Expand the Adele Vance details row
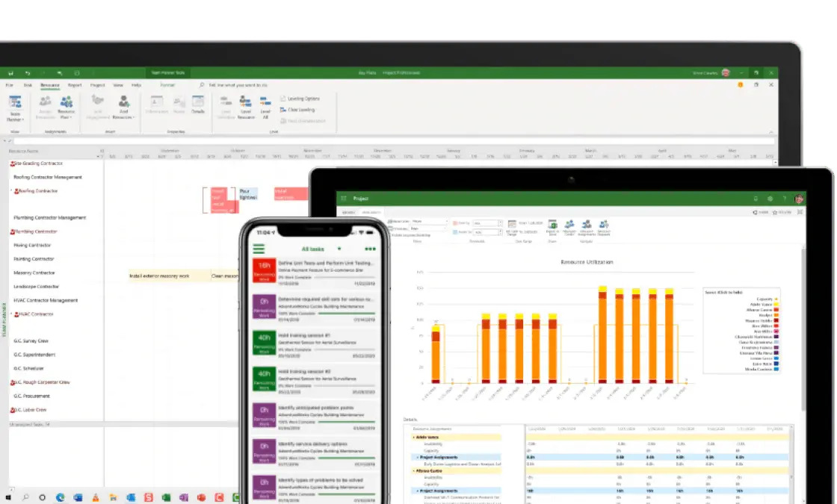This screenshot has height=504, width=837. pos(413,438)
